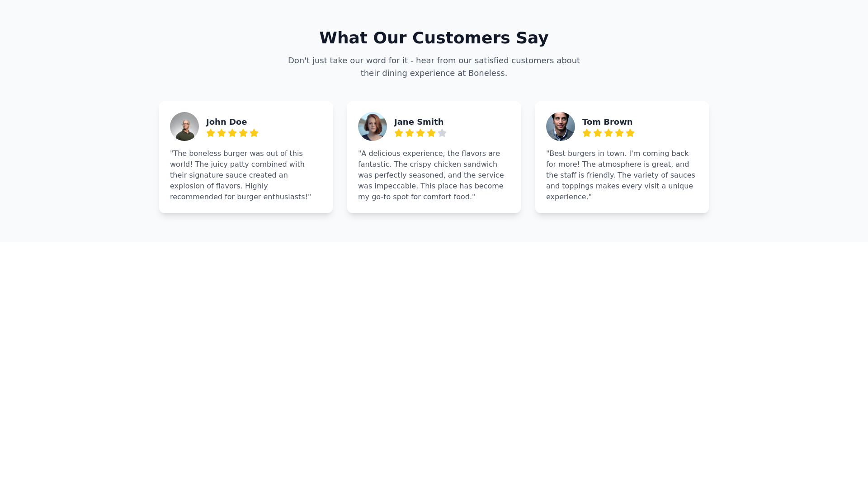
Task: Select the Jane Smith reviewer name
Action: [419, 122]
